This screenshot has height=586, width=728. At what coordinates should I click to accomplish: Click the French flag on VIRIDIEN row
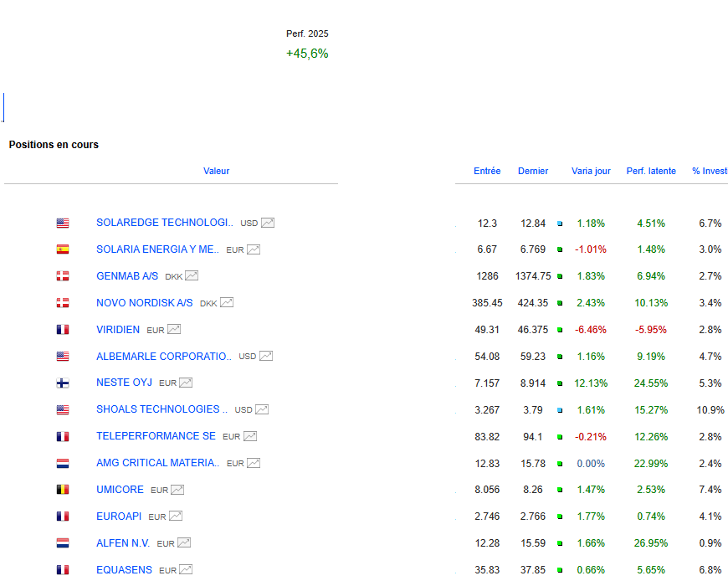tap(63, 330)
